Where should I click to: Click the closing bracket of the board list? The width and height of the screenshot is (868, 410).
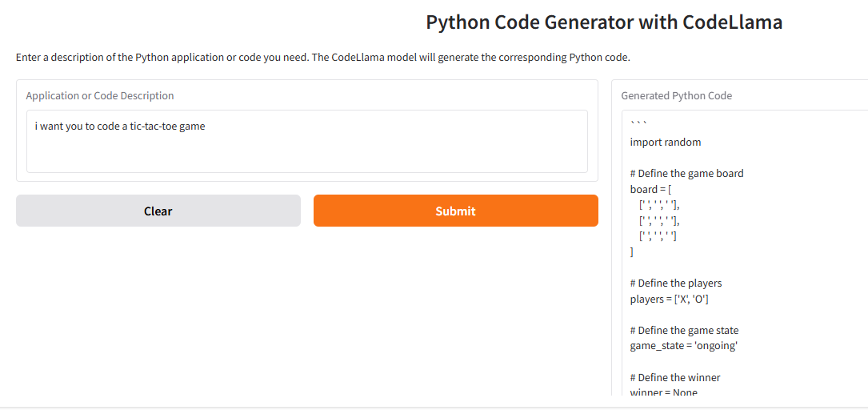click(x=632, y=251)
